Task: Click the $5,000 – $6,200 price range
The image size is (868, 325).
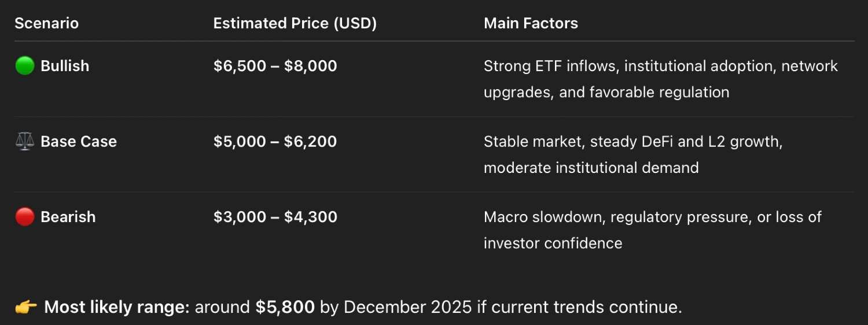Action: (x=275, y=142)
